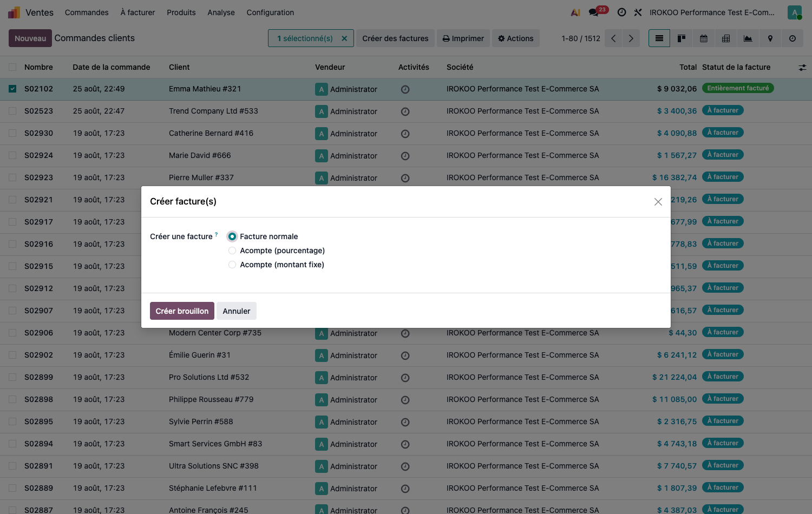
Task: Open the AI assistant icon in top bar
Action: point(575,12)
